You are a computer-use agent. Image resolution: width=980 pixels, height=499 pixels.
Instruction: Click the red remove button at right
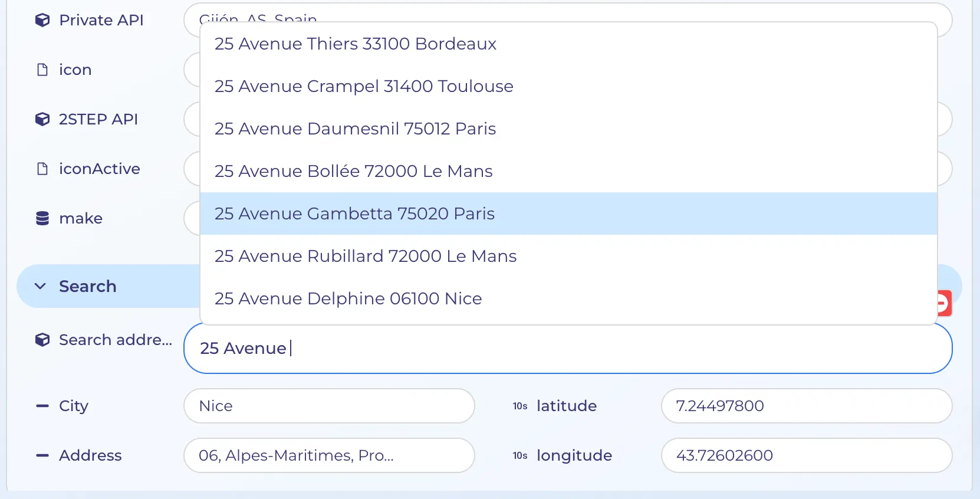point(944,303)
